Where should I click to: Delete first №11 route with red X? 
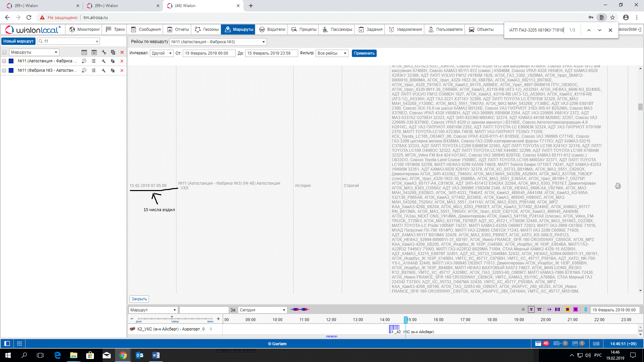122,61
